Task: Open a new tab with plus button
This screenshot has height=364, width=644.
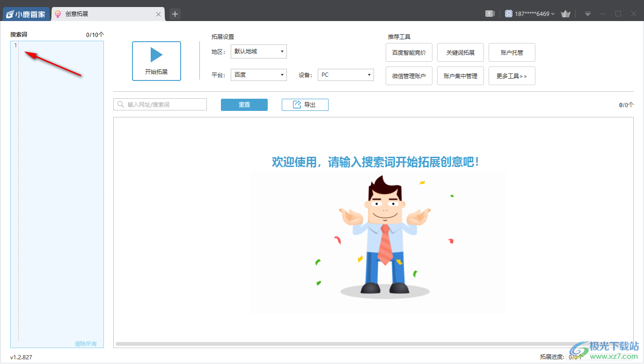Action: click(x=175, y=14)
